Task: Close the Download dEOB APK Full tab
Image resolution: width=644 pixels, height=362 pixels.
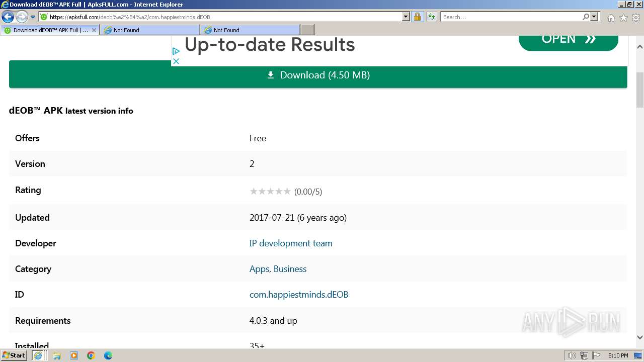Action: pyautogui.click(x=94, y=30)
